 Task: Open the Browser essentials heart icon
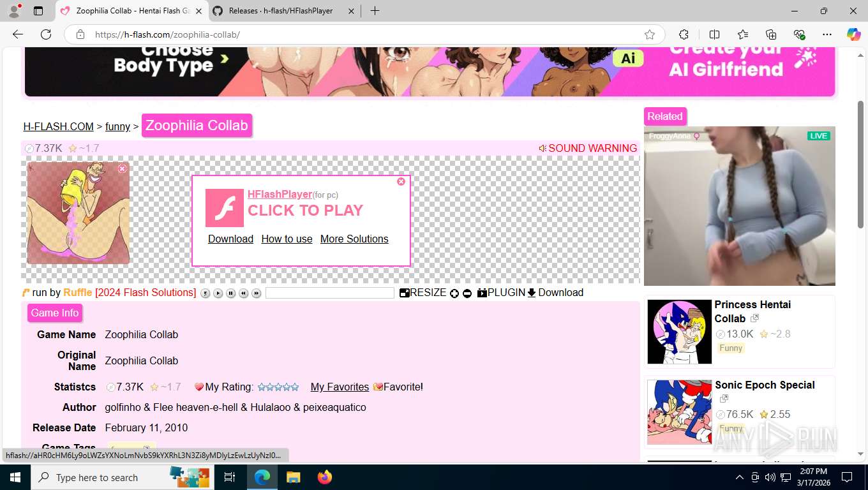(x=799, y=34)
